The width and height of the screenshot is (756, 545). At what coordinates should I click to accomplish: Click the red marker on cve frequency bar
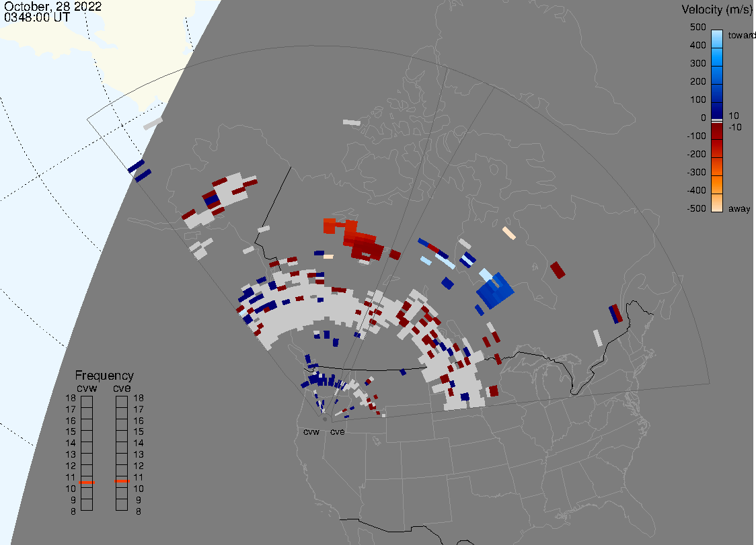tap(122, 481)
